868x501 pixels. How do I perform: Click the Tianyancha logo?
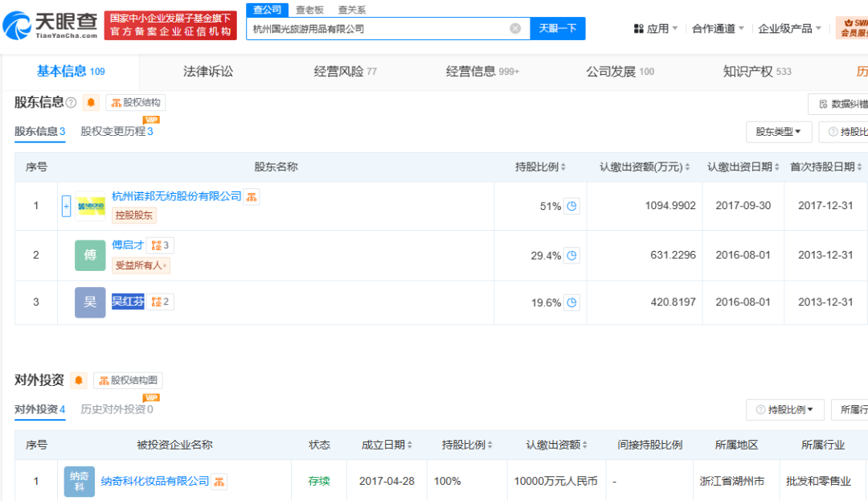tap(48, 24)
